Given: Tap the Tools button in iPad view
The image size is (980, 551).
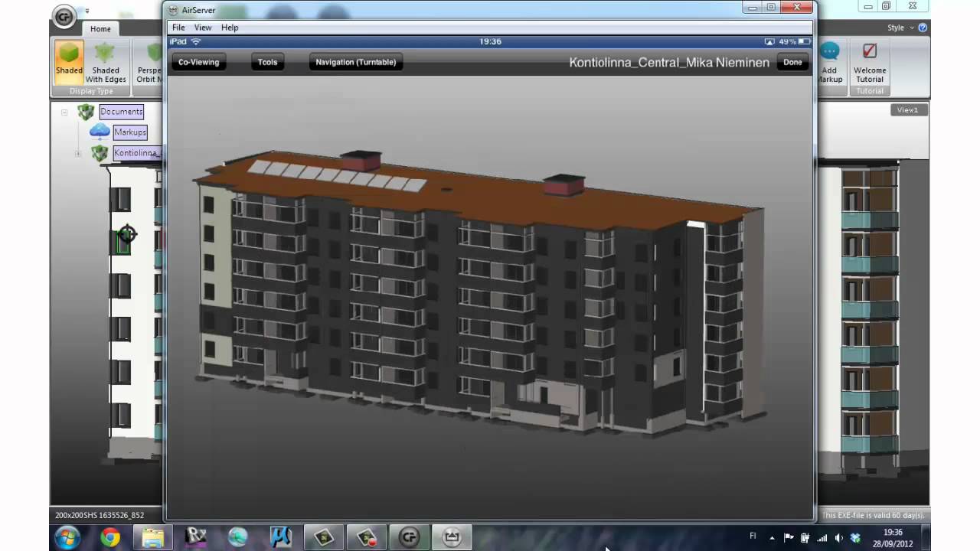Looking at the screenshot, I should click(267, 62).
